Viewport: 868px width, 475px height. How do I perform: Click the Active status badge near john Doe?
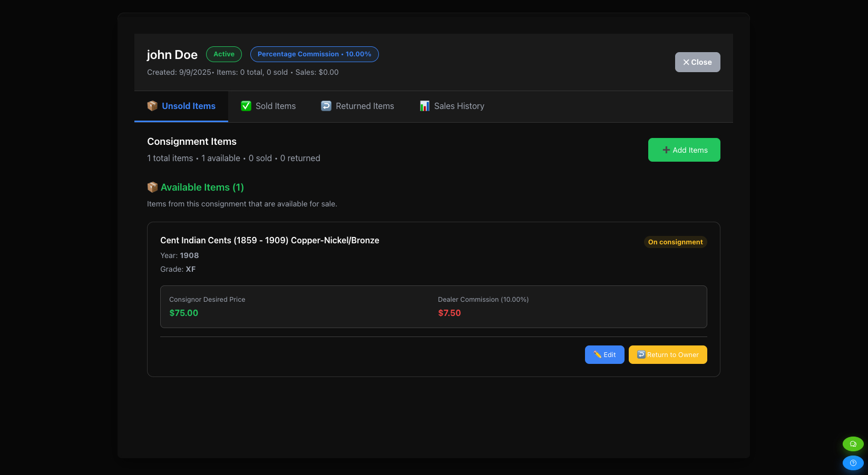[x=223, y=54]
